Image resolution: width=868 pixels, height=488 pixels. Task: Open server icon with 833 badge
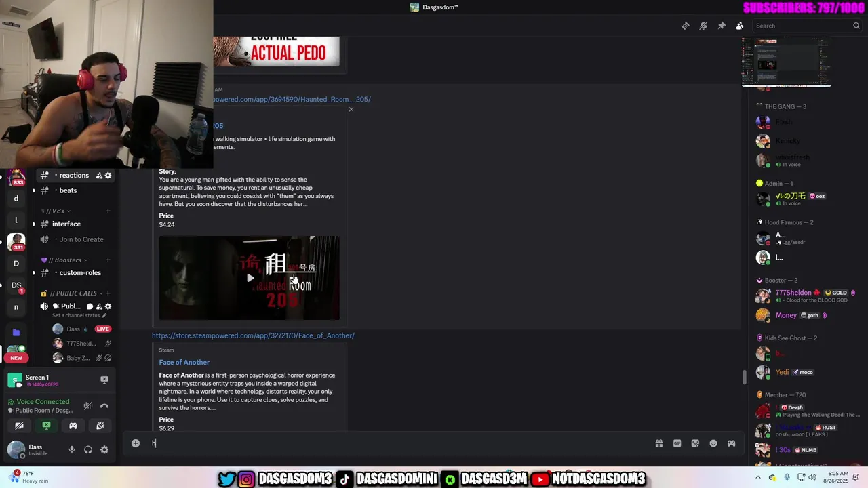point(16,178)
